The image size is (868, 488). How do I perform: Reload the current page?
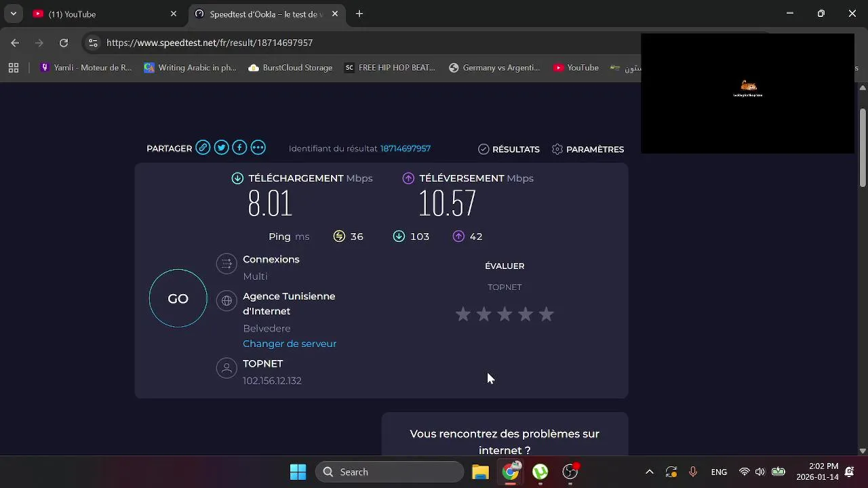[64, 43]
